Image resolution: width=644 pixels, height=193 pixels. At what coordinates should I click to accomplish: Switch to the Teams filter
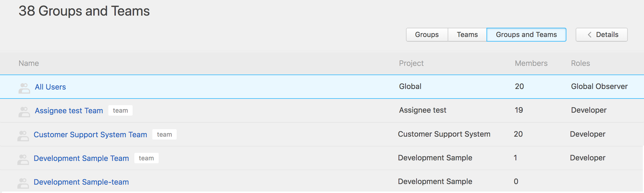tap(467, 35)
